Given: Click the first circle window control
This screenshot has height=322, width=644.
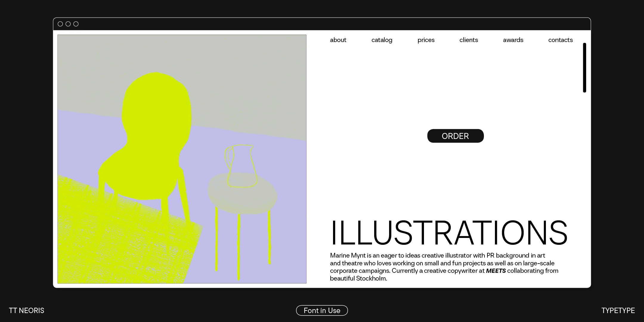Looking at the screenshot, I should pos(60,24).
